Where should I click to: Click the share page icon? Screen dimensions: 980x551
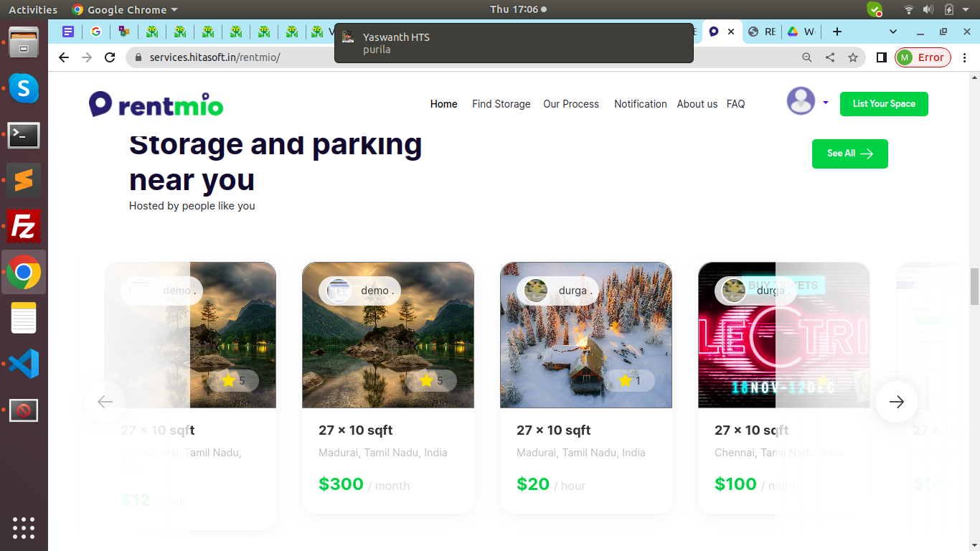pyautogui.click(x=830, y=57)
